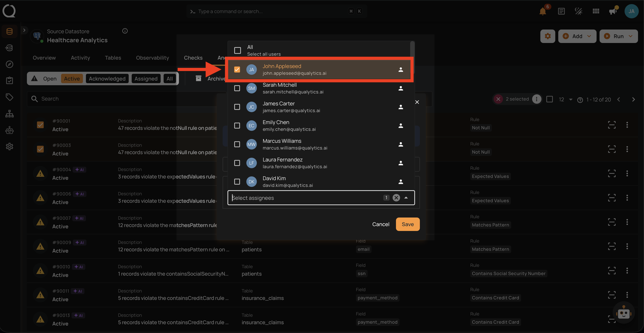Image resolution: width=644 pixels, height=333 pixels.
Task: Open the checks clipboard sidebar icon
Action: [10, 81]
